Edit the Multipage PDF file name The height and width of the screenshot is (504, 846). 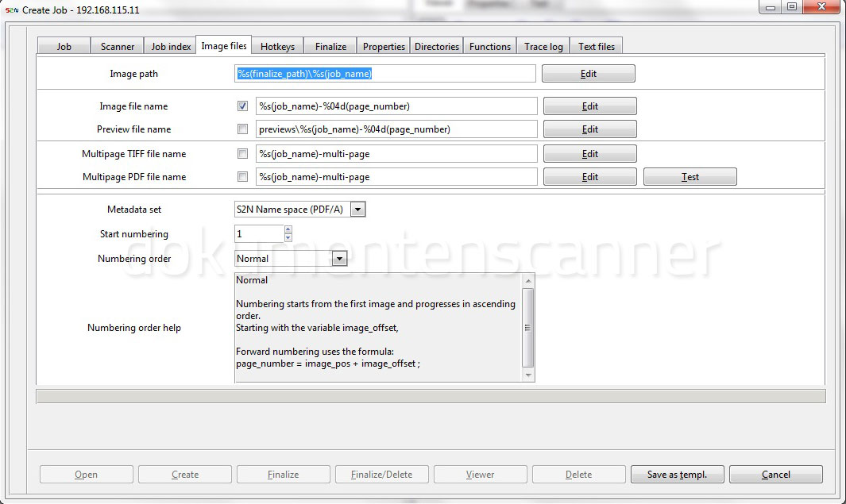[x=589, y=177]
